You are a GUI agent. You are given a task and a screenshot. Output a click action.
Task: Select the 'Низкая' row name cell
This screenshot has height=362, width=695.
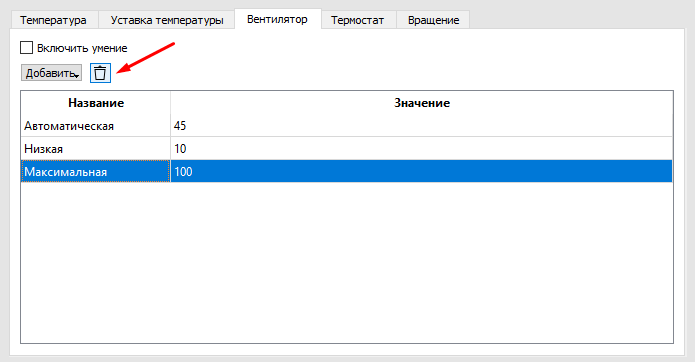click(96, 149)
